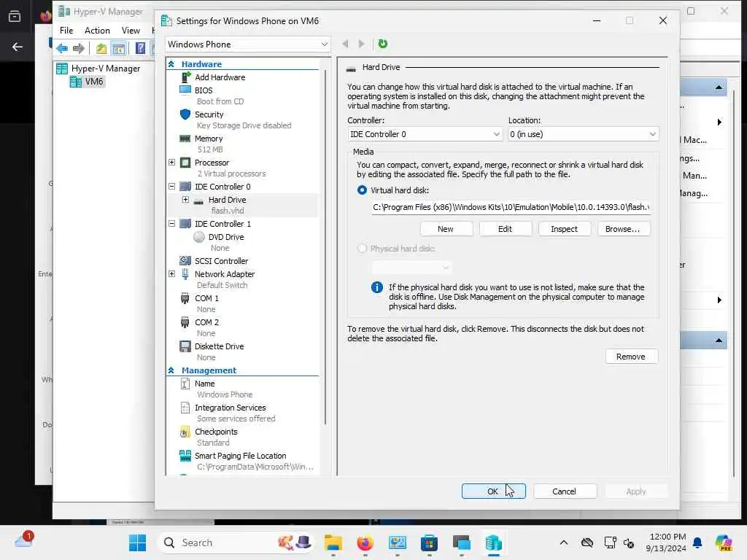Image resolution: width=747 pixels, height=560 pixels.
Task: Select the BIOS icon in Hardware list
Action: click(x=185, y=90)
